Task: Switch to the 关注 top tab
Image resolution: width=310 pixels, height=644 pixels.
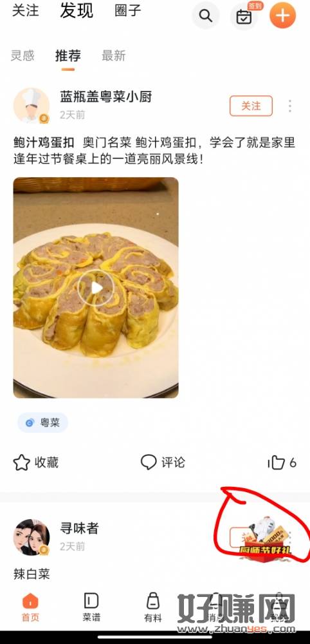Action: click(x=26, y=11)
